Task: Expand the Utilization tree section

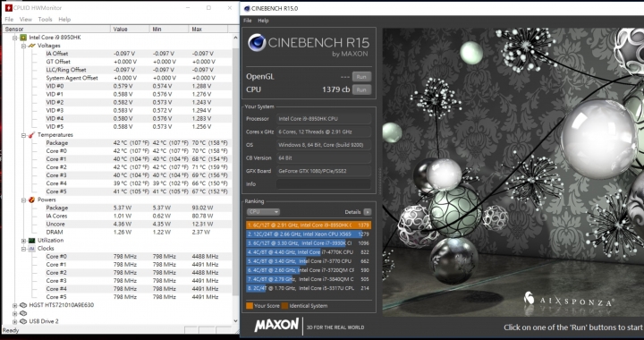Action: tap(23, 241)
